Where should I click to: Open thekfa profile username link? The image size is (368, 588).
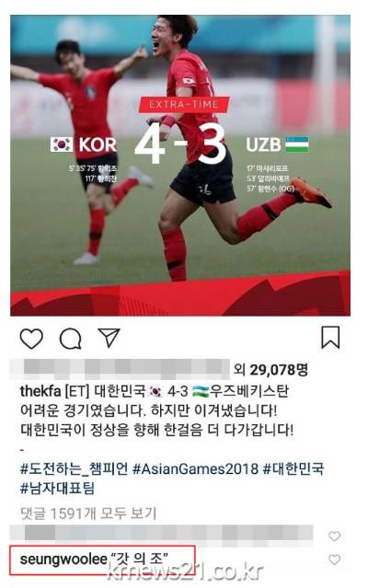coord(40,391)
